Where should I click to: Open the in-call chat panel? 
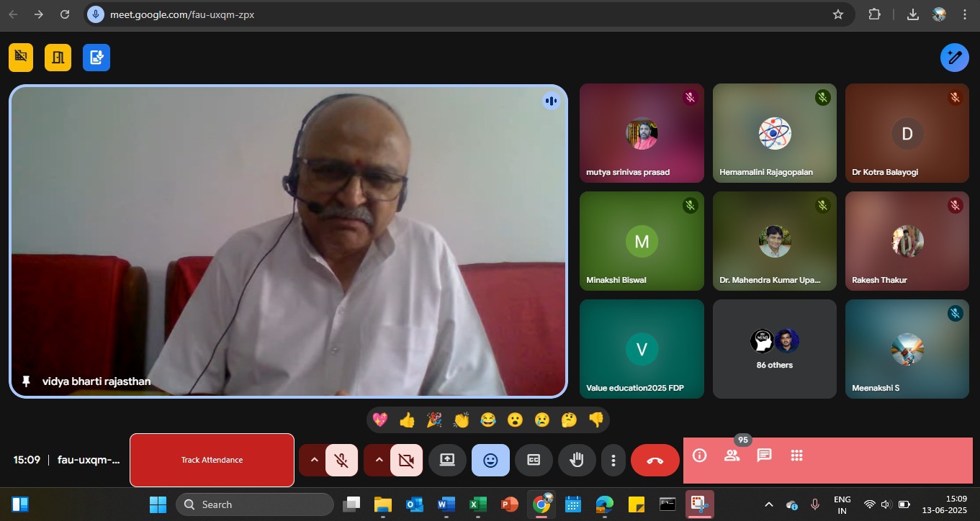(x=764, y=456)
